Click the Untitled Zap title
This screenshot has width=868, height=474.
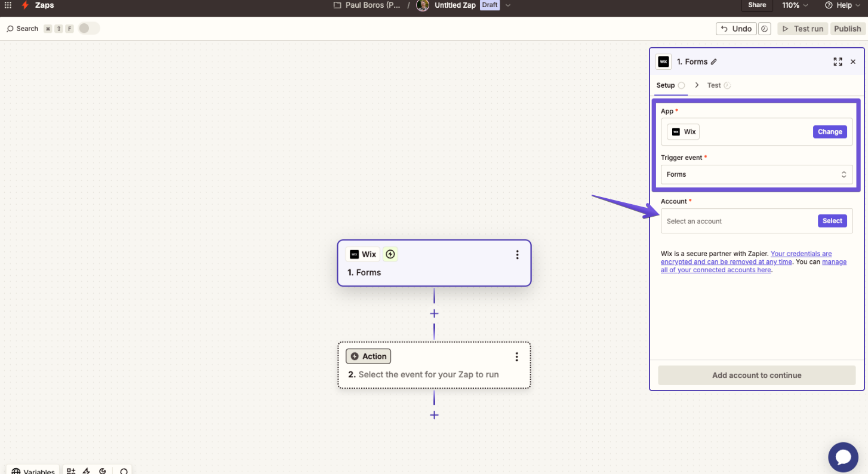455,5
